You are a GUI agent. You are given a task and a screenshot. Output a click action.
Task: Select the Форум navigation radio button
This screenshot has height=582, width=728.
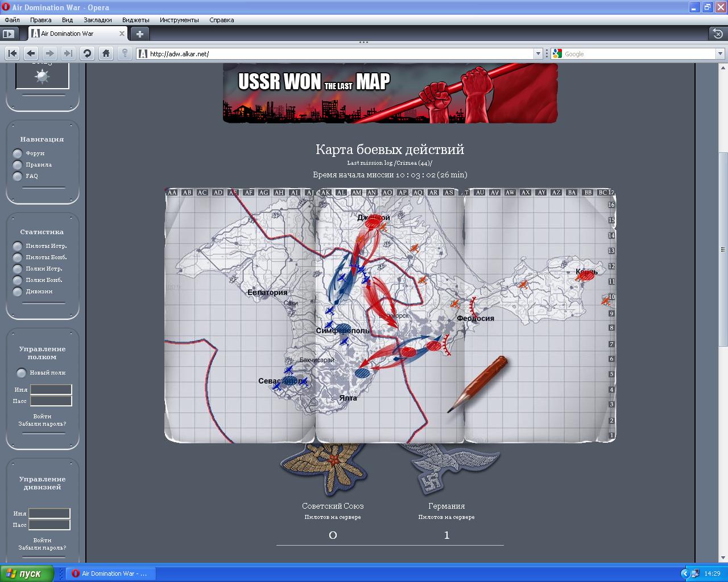point(18,153)
